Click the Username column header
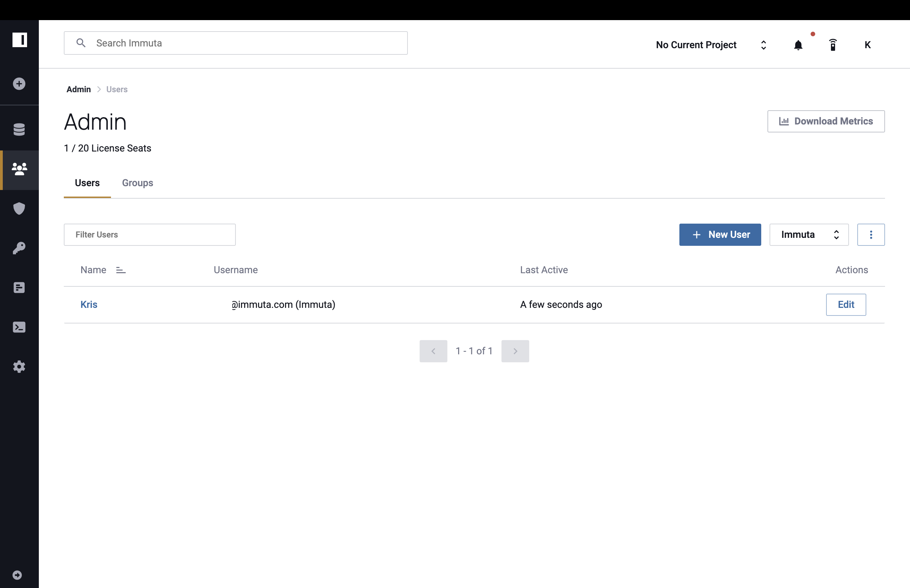910x588 pixels. (235, 270)
